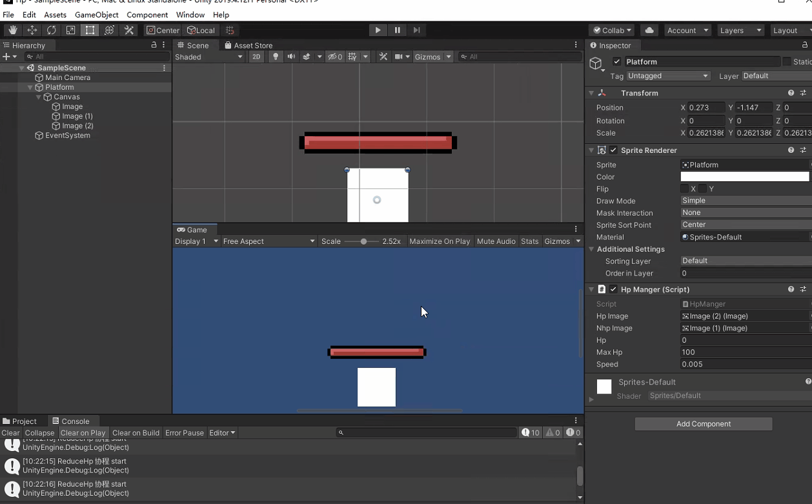
Task: Open Sprite Sort Point dropdown
Action: (x=746, y=225)
